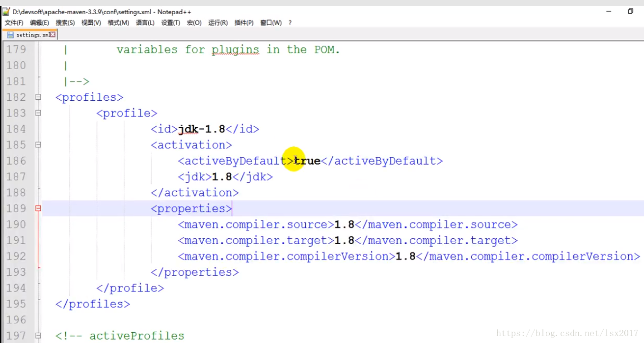Click the '|-->' comment end on line 181
Image resolution: width=644 pixels, height=343 pixels.
[76, 82]
